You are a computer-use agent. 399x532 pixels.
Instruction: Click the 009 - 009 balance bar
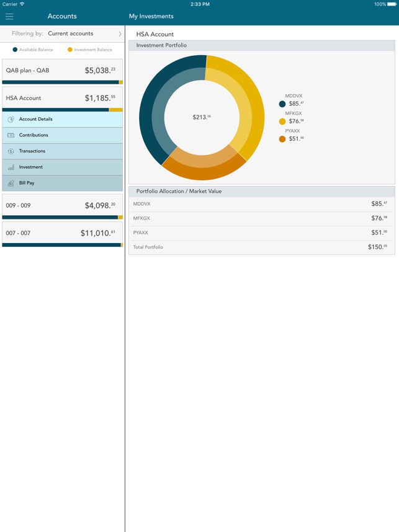tap(63, 217)
